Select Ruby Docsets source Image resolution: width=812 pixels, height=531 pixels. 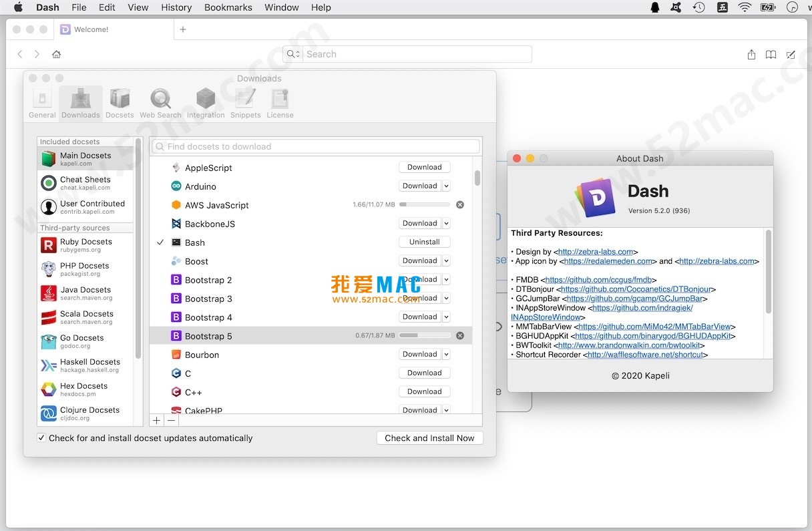85,245
